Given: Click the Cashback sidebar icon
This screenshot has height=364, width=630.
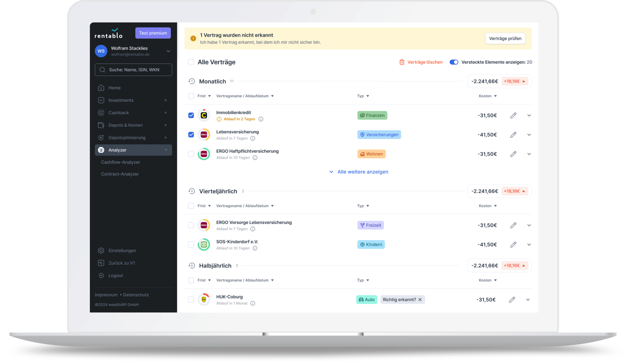Looking at the screenshot, I should [x=101, y=113].
